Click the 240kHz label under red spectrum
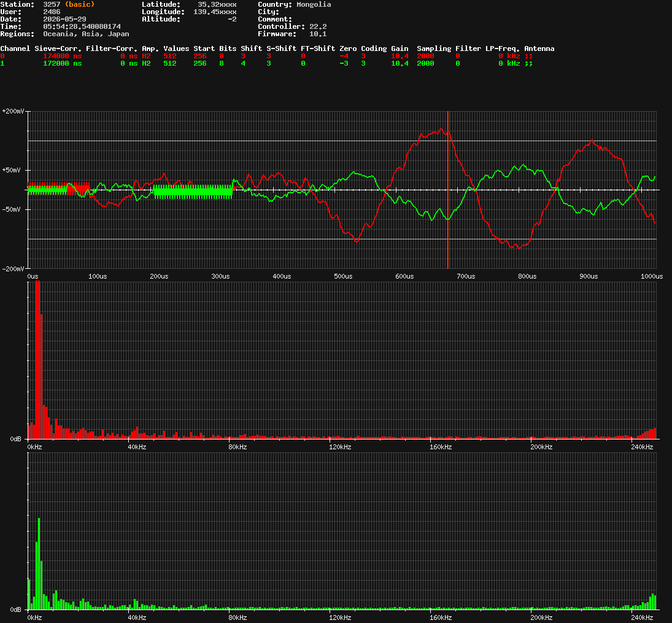This screenshot has width=672, height=623. click(642, 447)
